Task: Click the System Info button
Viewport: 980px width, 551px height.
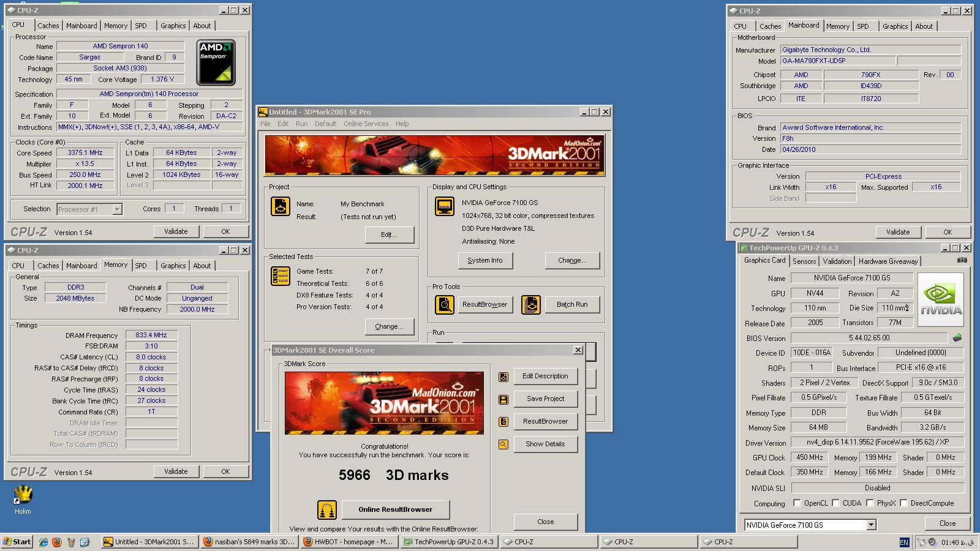Action: click(485, 260)
